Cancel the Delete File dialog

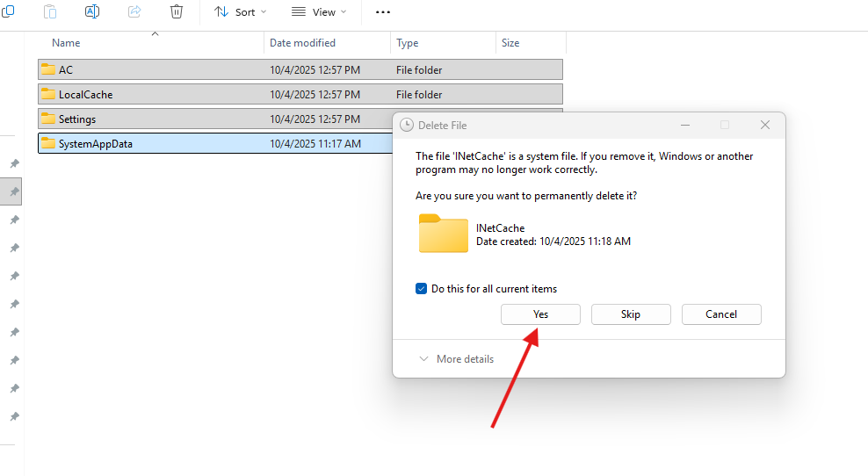point(721,314)
